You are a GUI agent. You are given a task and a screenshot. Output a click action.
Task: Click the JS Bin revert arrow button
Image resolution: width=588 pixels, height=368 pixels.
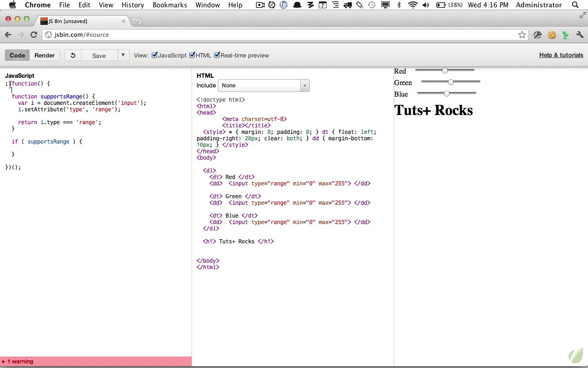(x=73, y=55)
